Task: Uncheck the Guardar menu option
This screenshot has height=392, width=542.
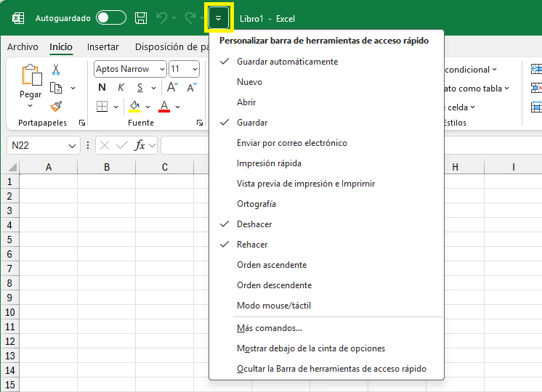Action: [326, 123]
